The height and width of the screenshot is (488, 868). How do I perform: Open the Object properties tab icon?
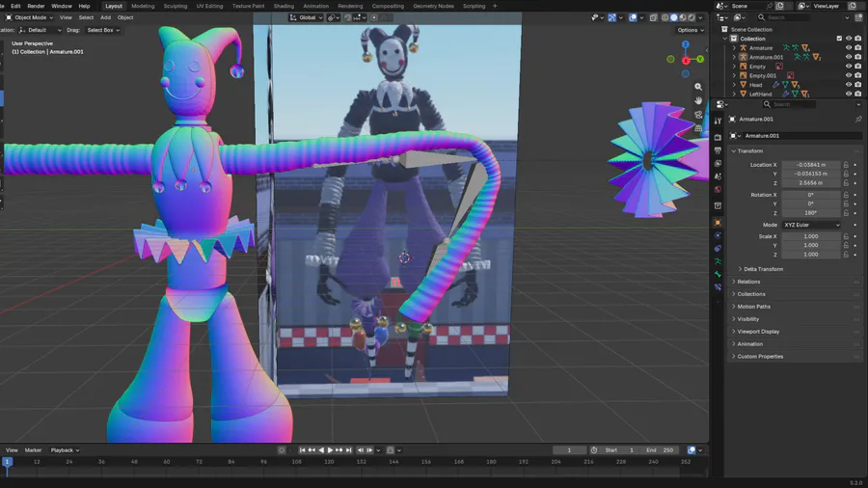(718, 223)
